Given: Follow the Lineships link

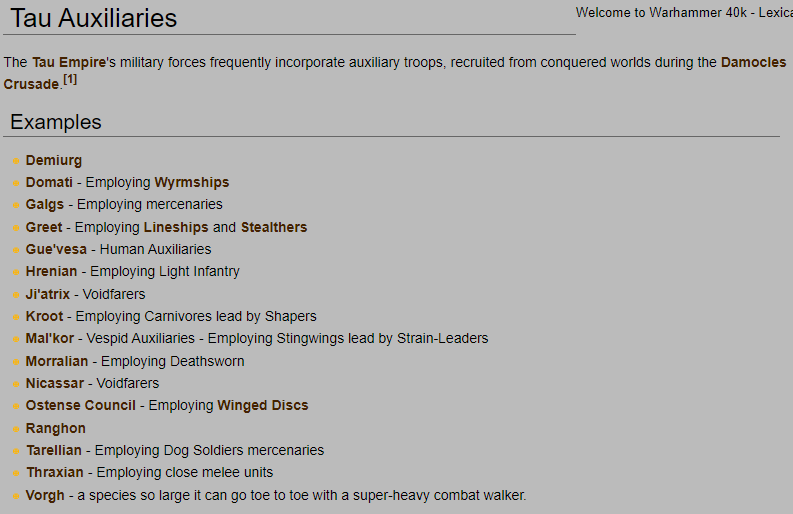Looking at the screenshot, I should (x=176, y=227).
